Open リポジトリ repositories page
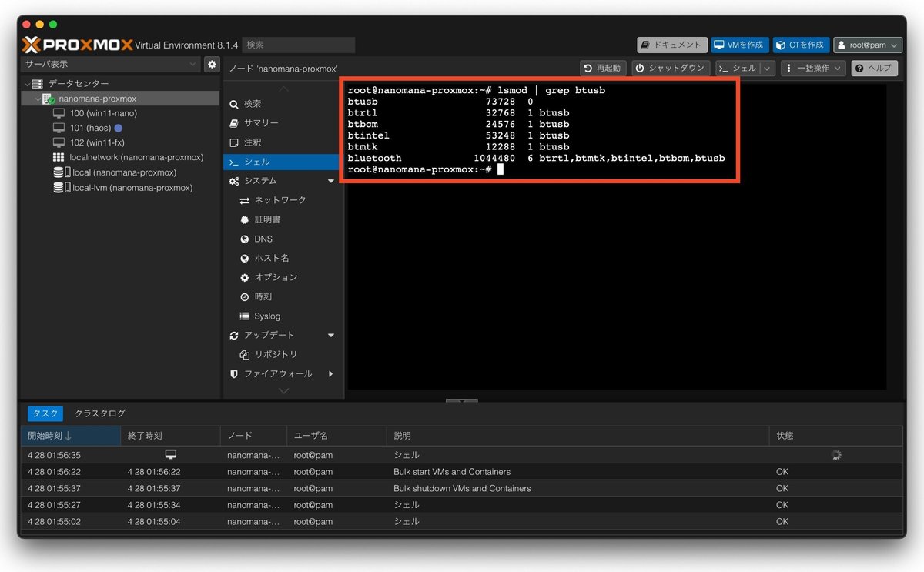This screenshot has height=572, width=924. [281, 354]
